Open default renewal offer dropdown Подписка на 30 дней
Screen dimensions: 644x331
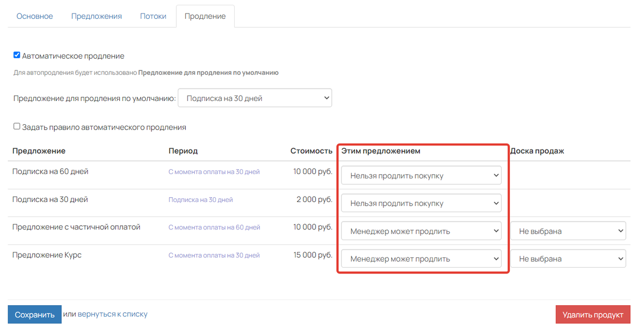tap(255, 98)
